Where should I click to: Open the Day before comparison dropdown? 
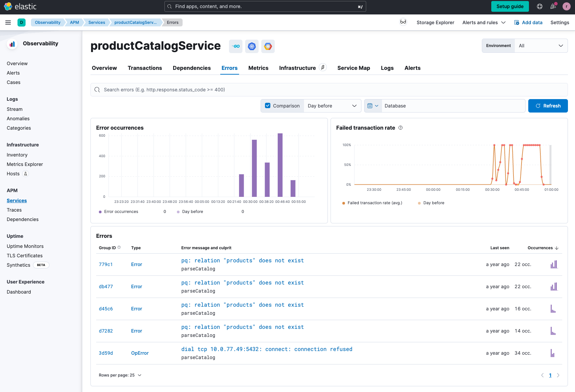click(x=332, y=106)
